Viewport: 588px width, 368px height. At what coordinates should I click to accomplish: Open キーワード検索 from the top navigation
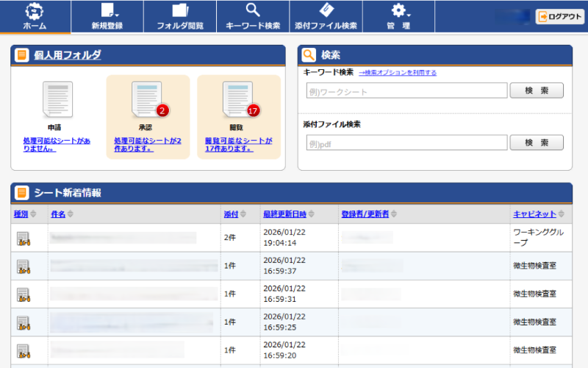(253, 17)
